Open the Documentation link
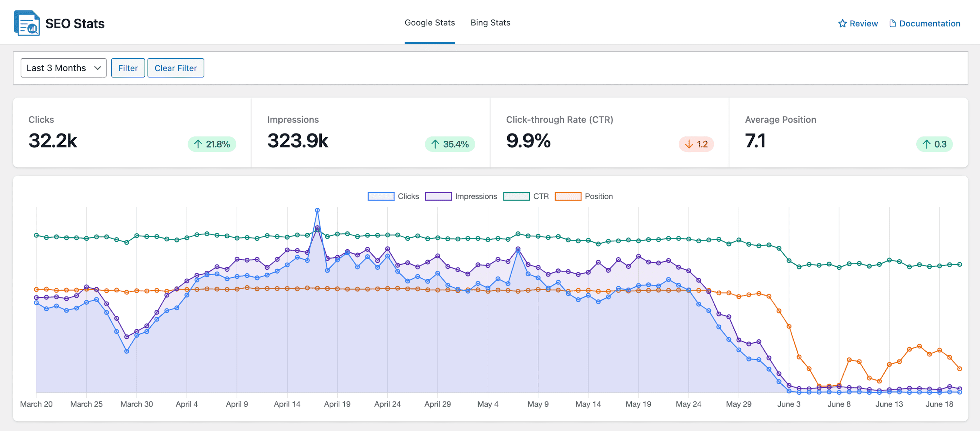This screenshot has height=431, width=980. pyautogui.click(x=929, y=24)
